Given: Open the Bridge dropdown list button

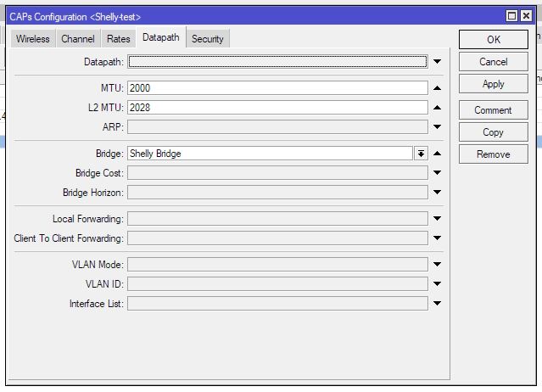Looking at the screenshot, I should (421, 154).
